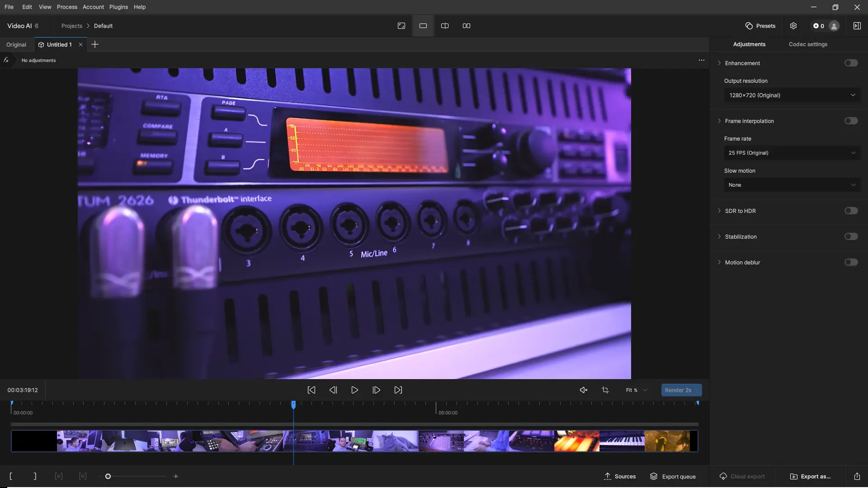Enable the Enhancement toggle
868x488 pixels.
(x=851, y=63)
